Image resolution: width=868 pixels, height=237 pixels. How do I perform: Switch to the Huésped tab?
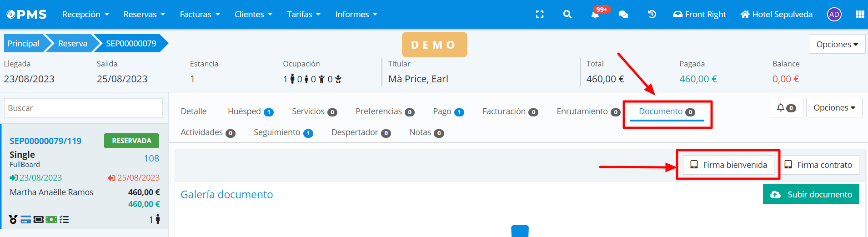tap(250, 111)
